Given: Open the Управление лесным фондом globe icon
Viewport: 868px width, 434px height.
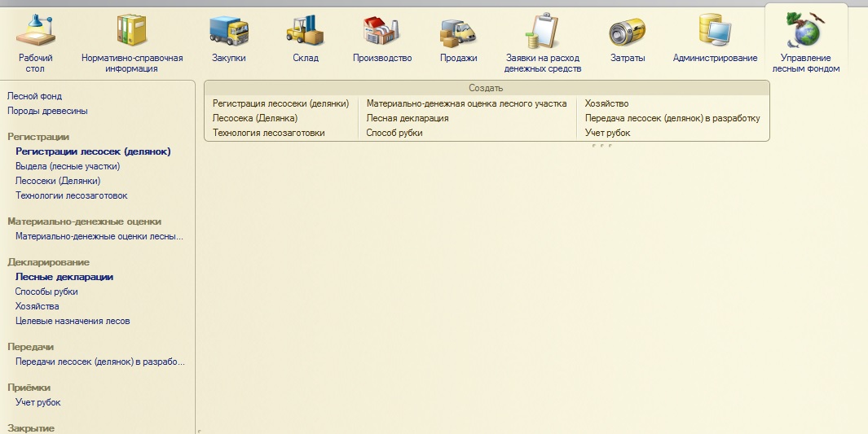Looking at the screenshot, I should pos(805,30).
